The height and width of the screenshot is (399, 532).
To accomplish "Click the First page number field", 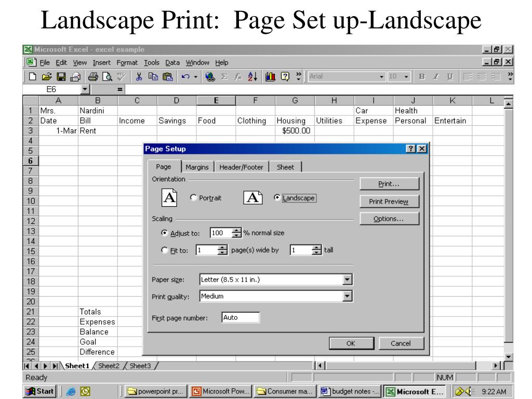I will pyautogui.click(x=241, y=317).
